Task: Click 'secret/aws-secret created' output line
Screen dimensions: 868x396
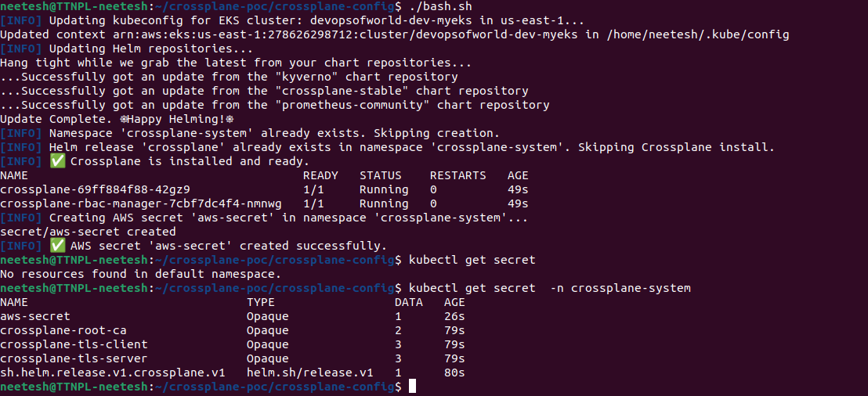Action: tap(88, 232)
